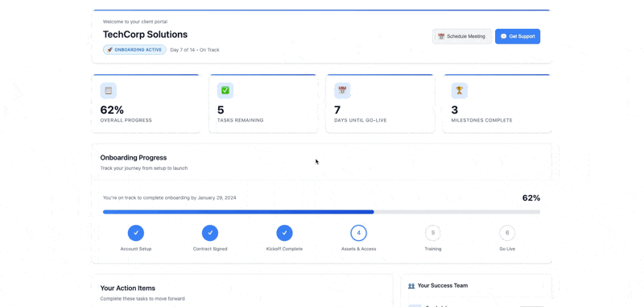The image size is (644, 307).
Task: Click the 62% overall progress value
Action: tap(112, 110)
